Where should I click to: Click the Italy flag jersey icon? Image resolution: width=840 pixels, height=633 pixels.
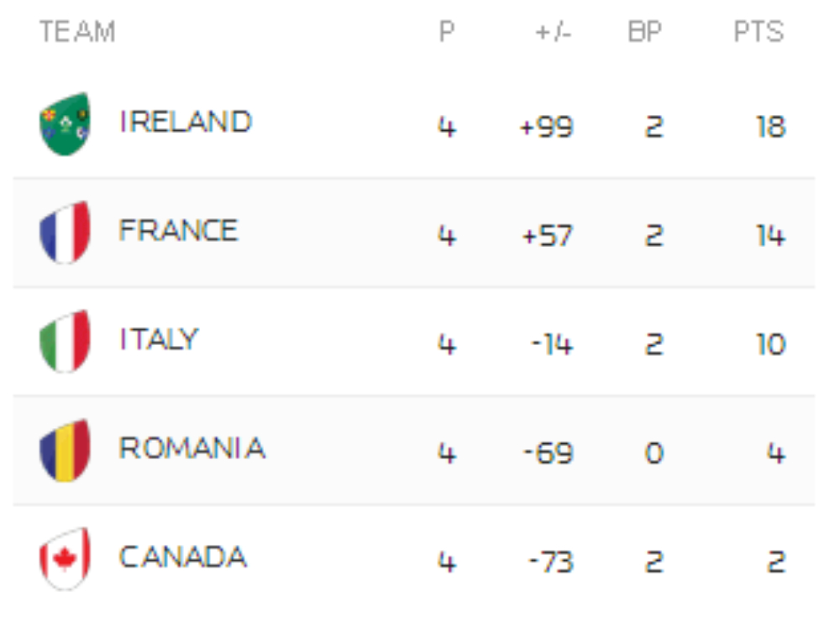65,341
